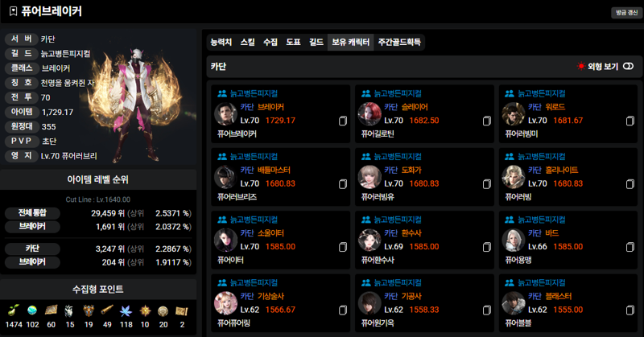Click the island heart collectible icon
Viewport: 644px width, 337px height.
coord(32,310)
